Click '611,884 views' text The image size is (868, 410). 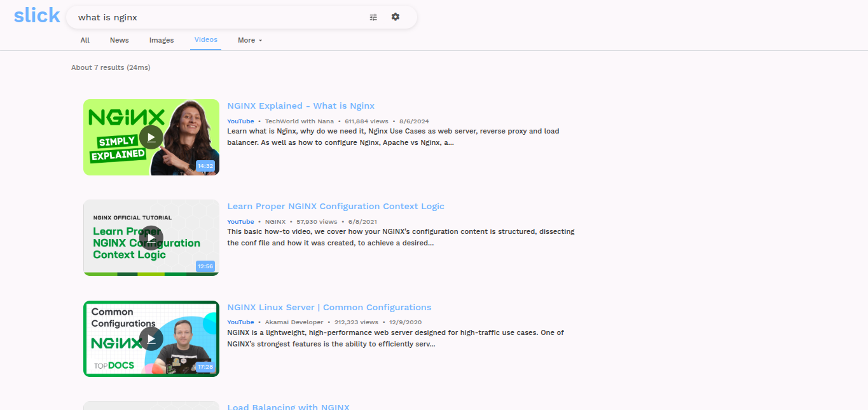click(366, 121)
